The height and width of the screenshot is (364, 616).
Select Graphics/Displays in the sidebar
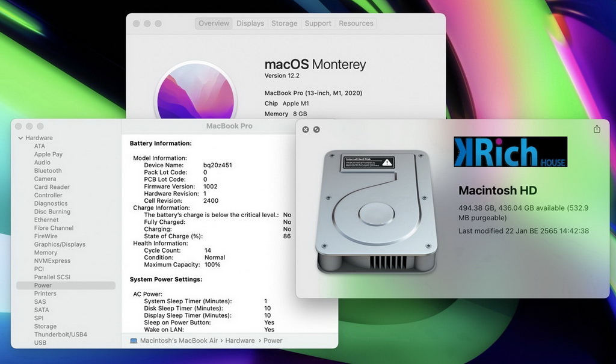pos(60,244)
